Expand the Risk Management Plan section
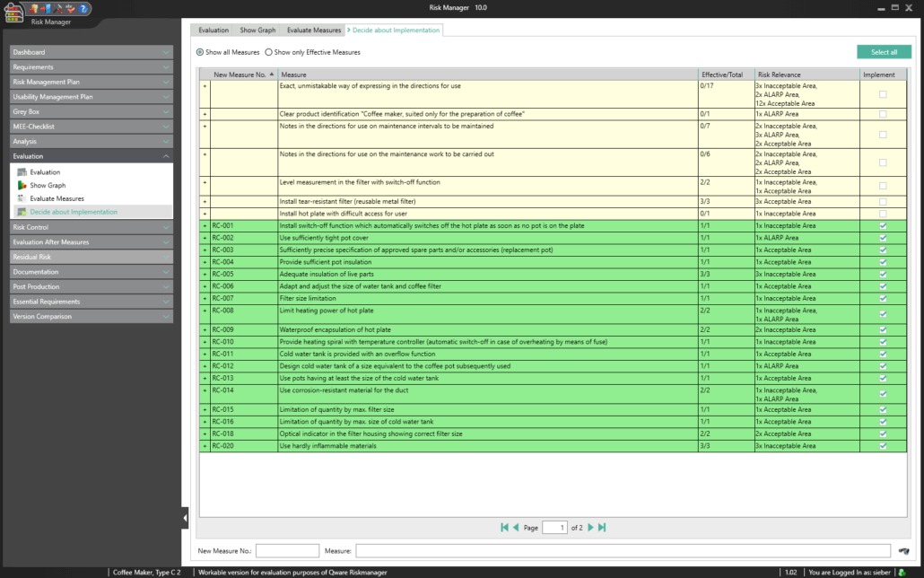 pyautogui.click(x=92, y=82)
